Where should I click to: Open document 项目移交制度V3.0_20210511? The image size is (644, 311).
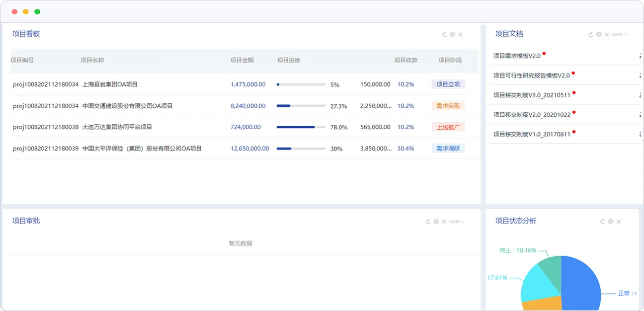[532, 95]
